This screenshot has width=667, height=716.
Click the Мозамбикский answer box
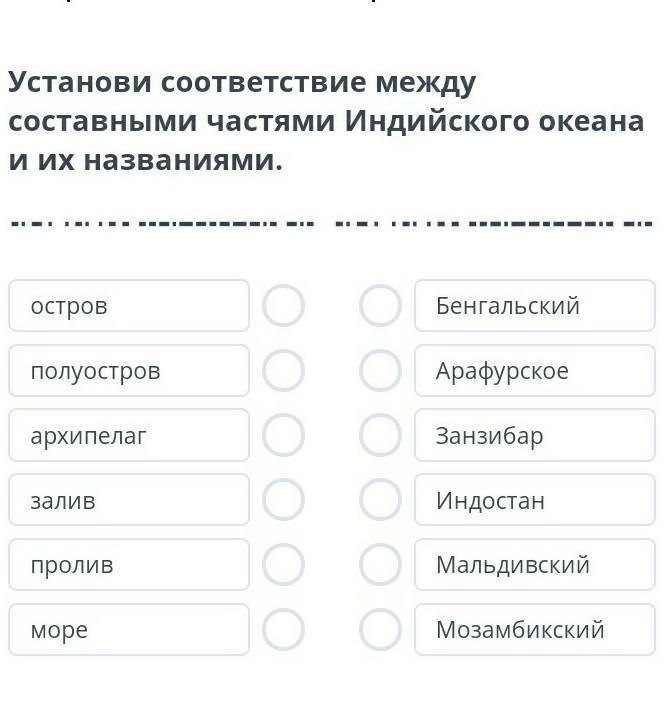(x=534, y=630)
